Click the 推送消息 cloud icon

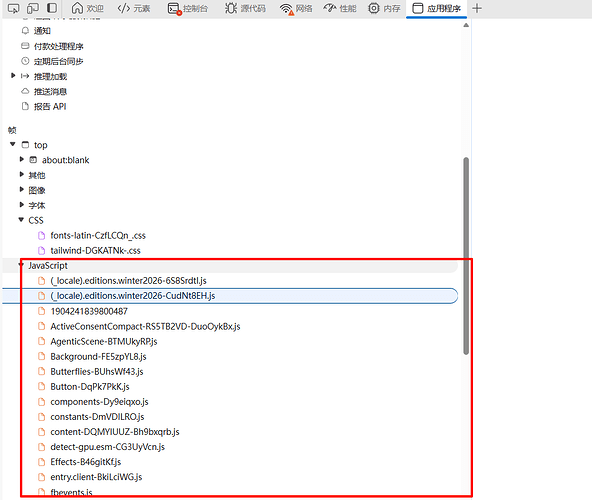click(x=25, y=91)
